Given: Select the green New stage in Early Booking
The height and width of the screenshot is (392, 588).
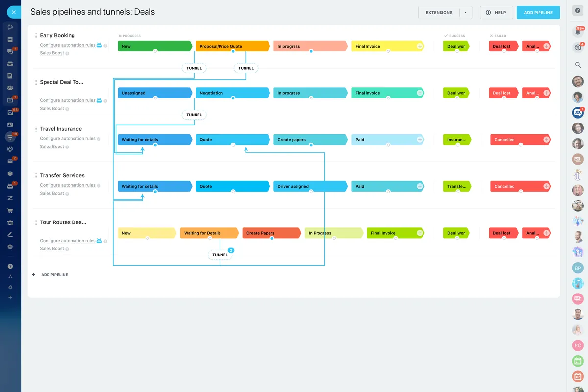Looking at the screenshot, I should tap(155, 46).
